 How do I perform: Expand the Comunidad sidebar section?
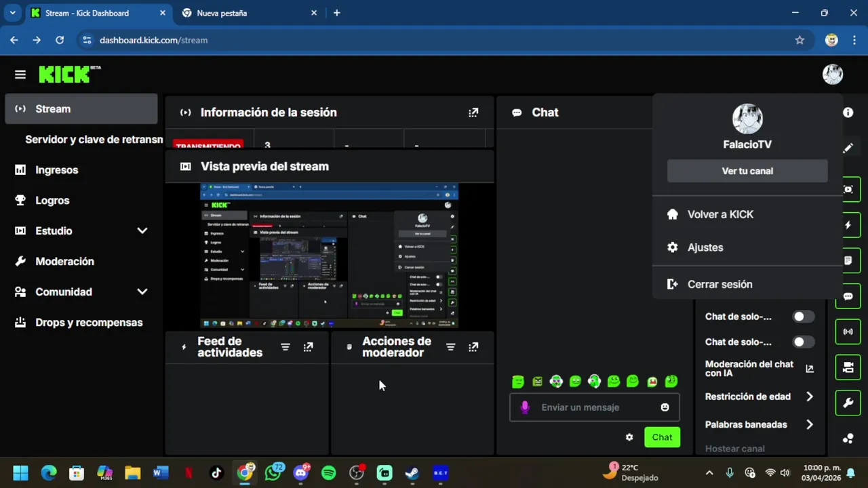tap(142, 291)
